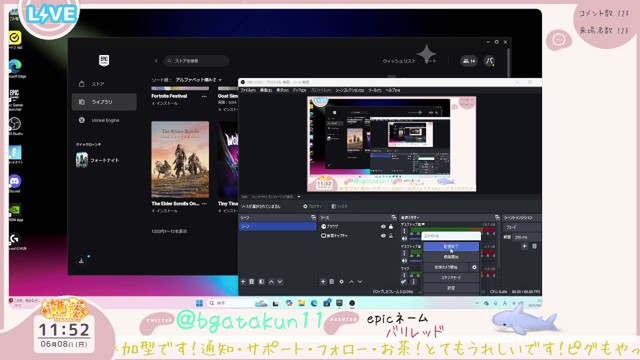The width and height of the screenshot is (640, 360).
Task: Remove transition with trash in Scene Transitions
Action: coord(534,246)
